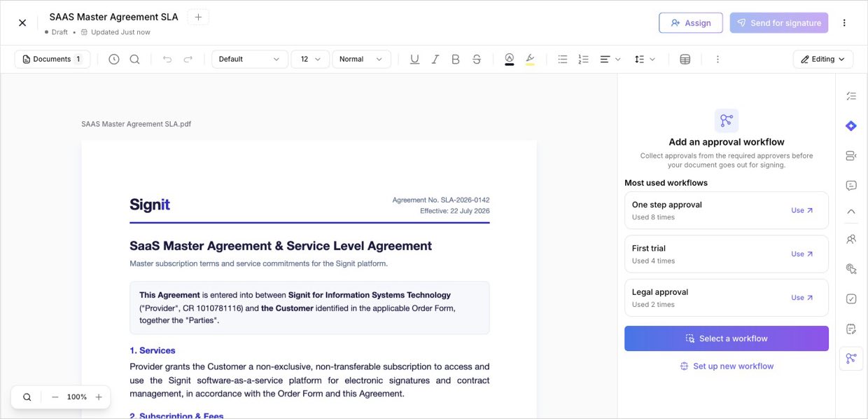This screenshot has height=419, width=868.
Task: Redo the last edit
Action: [188, 60]
